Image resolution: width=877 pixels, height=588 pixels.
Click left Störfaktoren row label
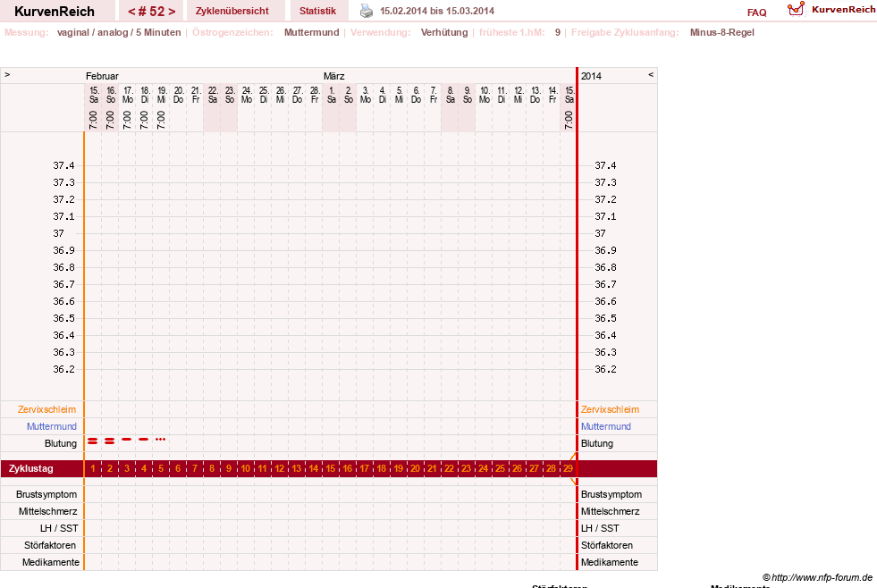pyautogui.click(x=50, y=545)
